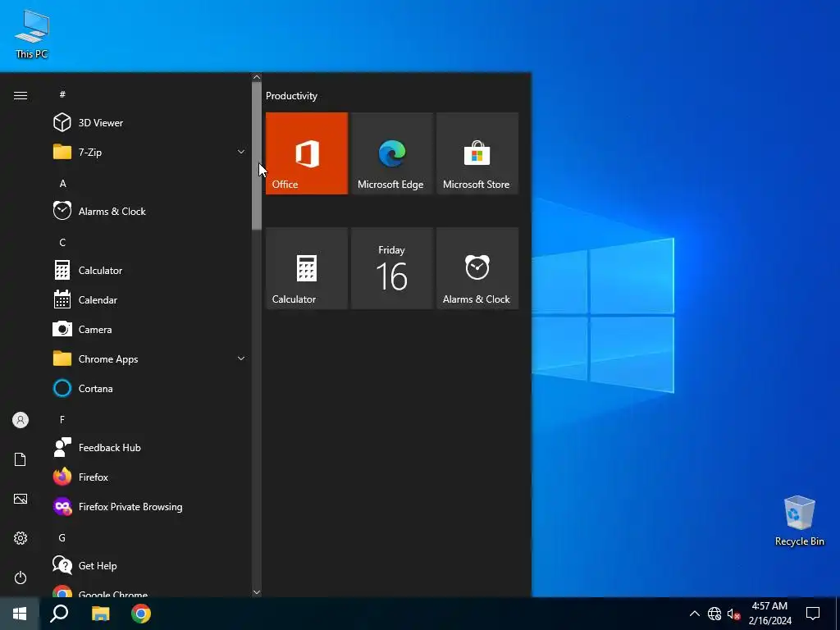Expand the Start menu hamburger button
840x630 pixels.
point(21,95)
